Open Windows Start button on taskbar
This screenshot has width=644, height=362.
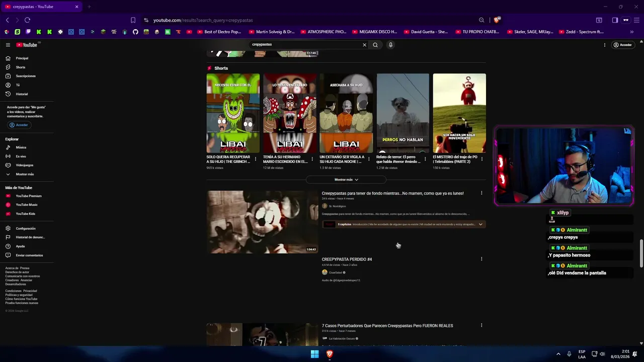point(314,354)
